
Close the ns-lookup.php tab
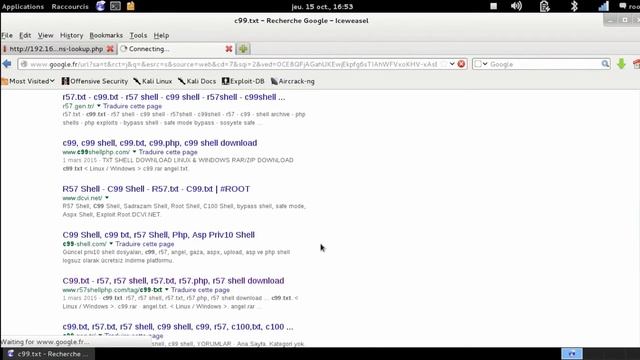(x=110, y=49)
